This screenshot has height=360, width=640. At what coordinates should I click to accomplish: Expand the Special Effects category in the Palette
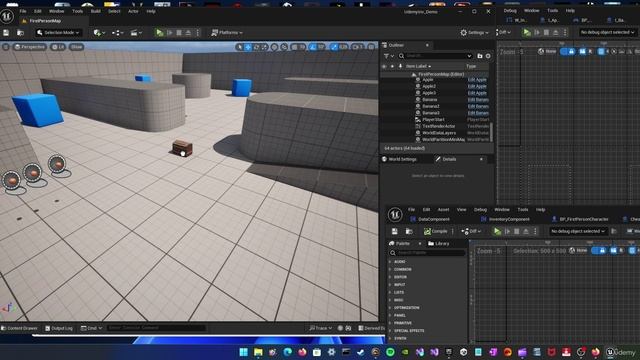409,331
